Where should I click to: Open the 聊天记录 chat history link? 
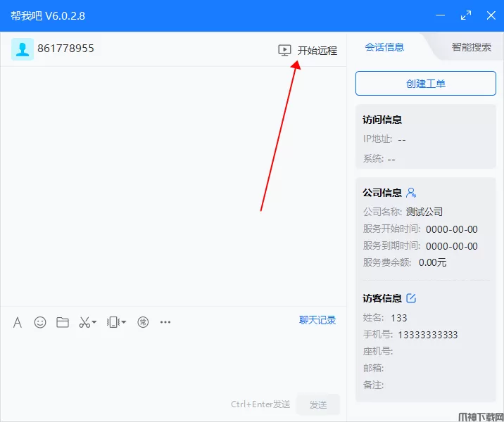[x=317, y=320]
